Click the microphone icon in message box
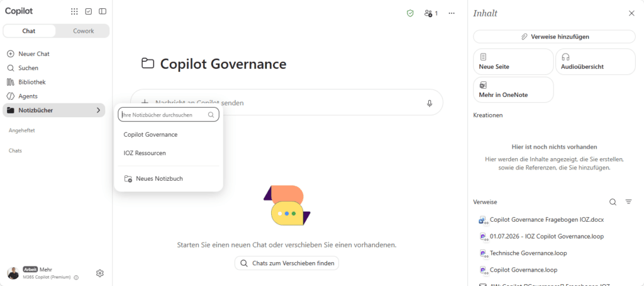Viewport: 644px width, 286px height. click(x=430, y=103)
